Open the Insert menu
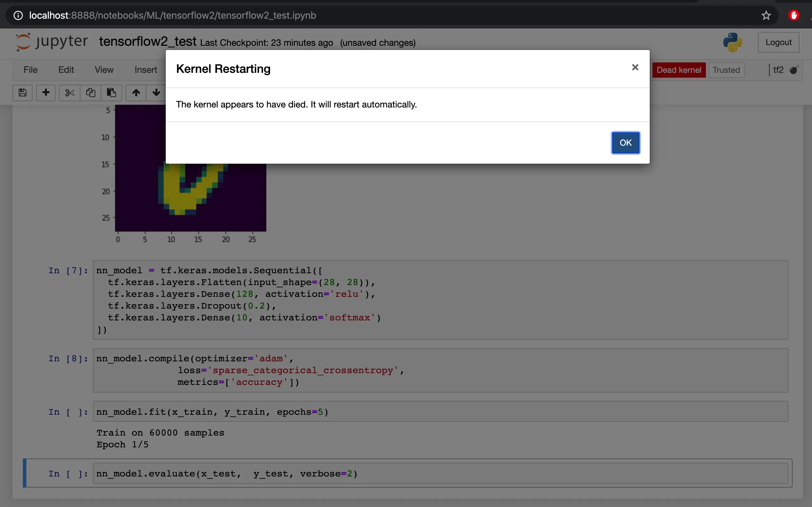The image size is (812, 507). pos(146,70)
